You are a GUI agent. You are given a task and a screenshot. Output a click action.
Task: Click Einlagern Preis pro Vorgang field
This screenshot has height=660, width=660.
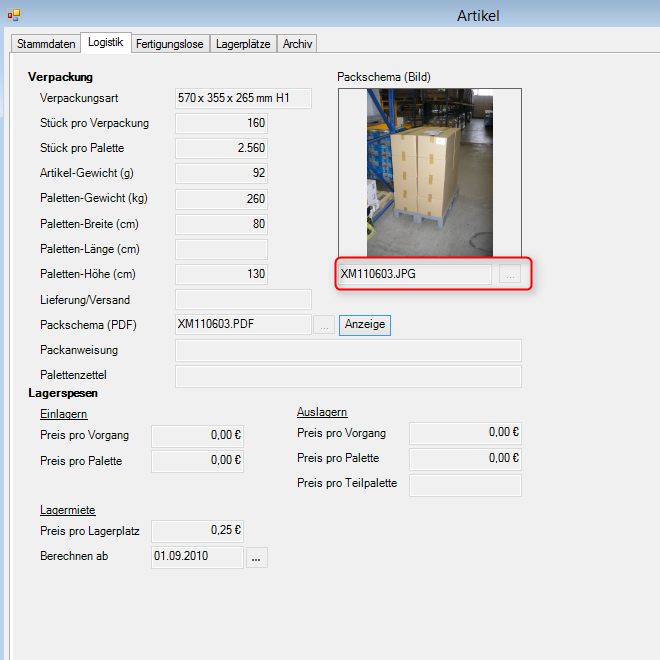[197, 436]
